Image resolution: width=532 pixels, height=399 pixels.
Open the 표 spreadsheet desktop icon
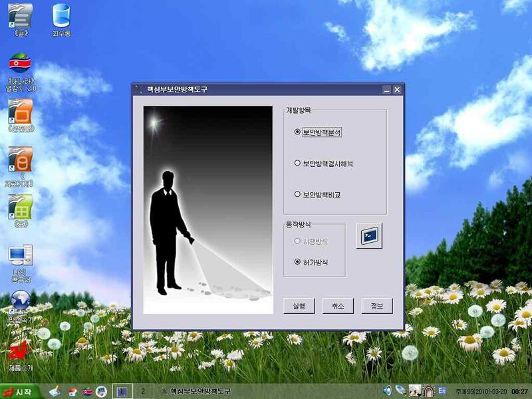click(20, 206)
